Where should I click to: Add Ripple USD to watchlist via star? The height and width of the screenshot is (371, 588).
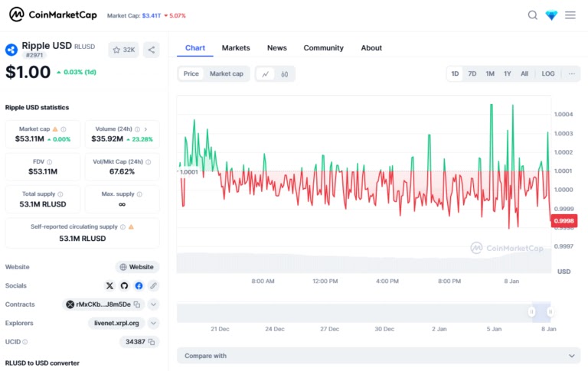(116, 50)
